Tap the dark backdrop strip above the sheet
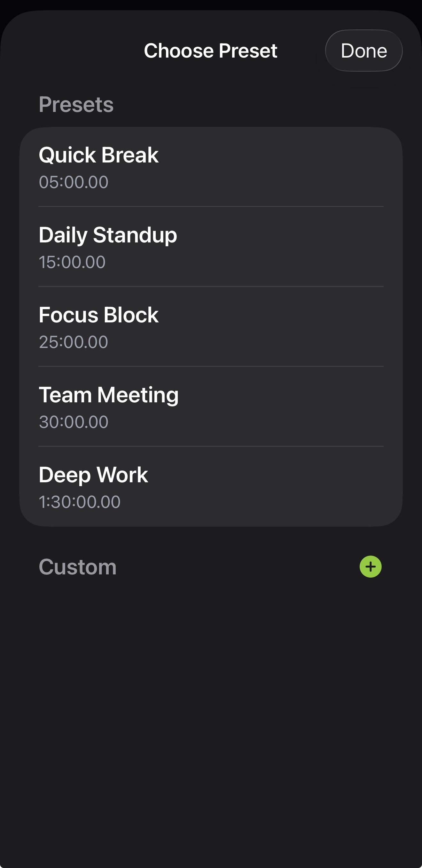Image resolution: width=422 pixels, height=868 pixels. click(x=211, y=4)
